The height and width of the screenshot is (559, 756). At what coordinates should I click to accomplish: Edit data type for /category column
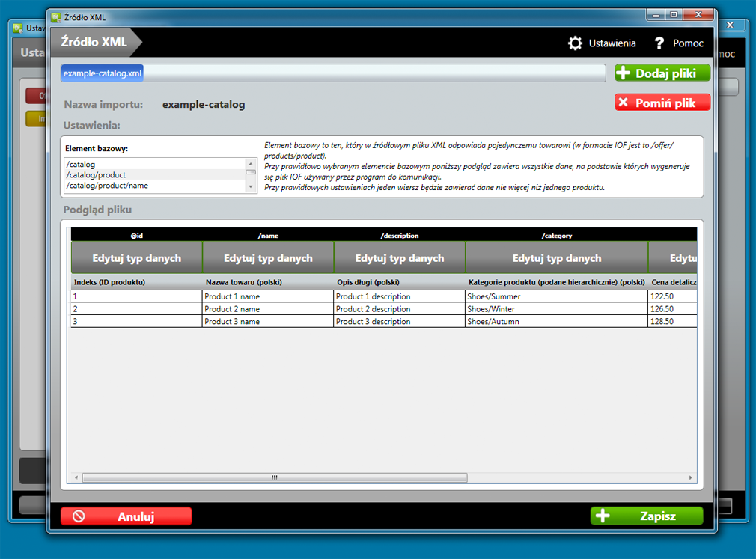coord(556,258)
